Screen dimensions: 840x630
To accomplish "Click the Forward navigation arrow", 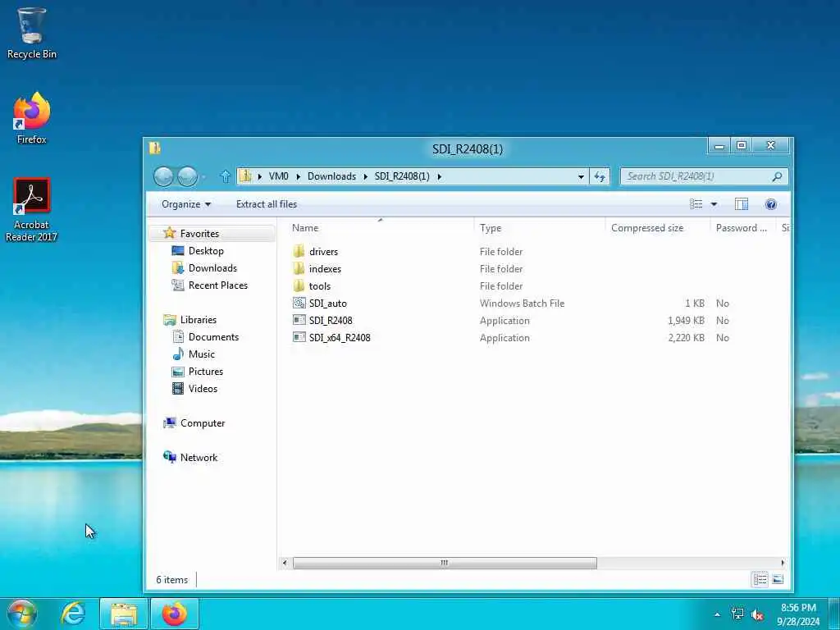I will 187,176.
